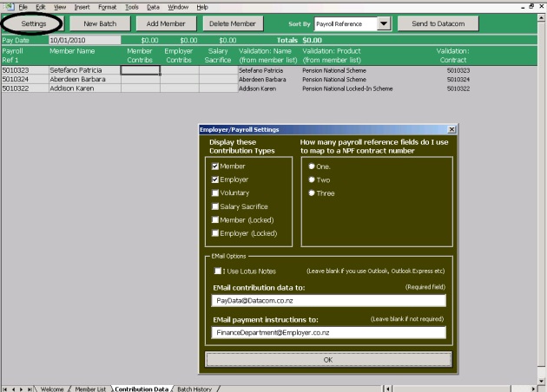Open the Data menu

153,6
